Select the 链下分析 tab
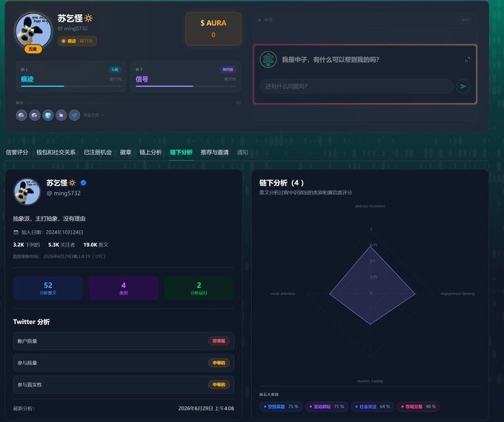This screenshot has width=504, height=422. point(182,152)
